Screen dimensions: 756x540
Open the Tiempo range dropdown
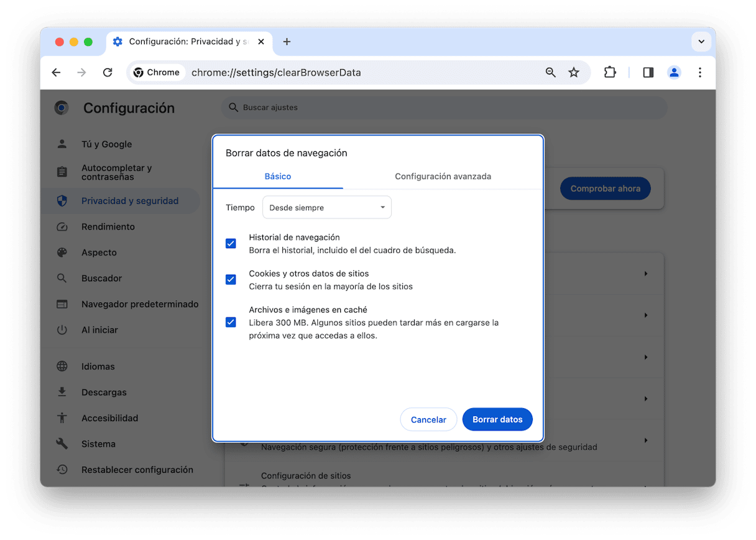point(327,208)
